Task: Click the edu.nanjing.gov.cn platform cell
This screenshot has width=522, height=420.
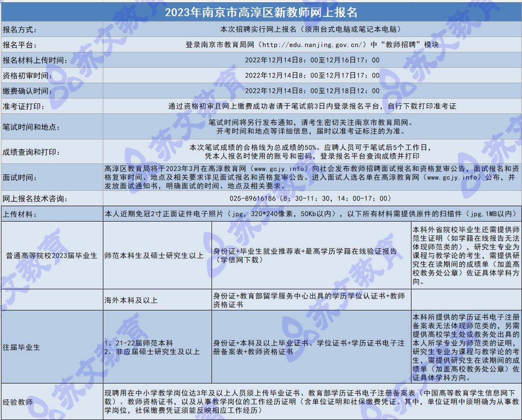Action: [x=312, y=45]
